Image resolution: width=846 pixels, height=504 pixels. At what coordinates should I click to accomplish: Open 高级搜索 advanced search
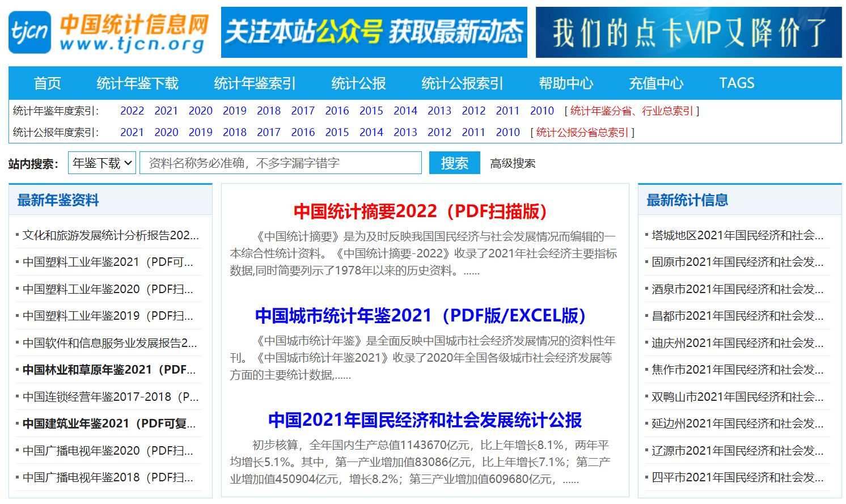512,163
